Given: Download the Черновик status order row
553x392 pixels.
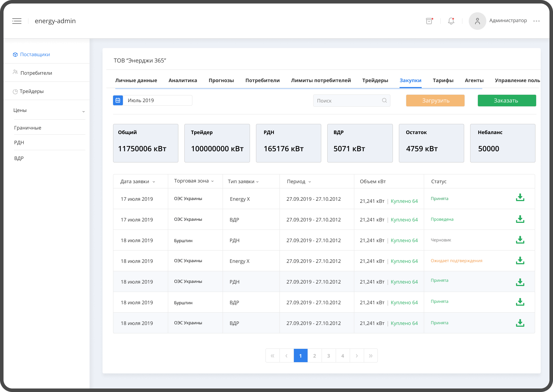Looking at the screenshot, I should point(520,240).
